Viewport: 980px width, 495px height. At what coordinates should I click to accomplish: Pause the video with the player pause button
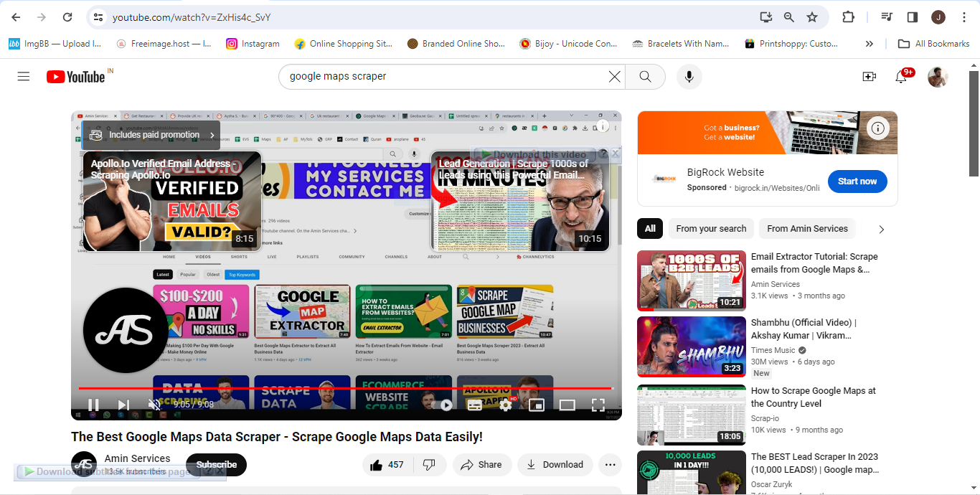coord(93,405)
